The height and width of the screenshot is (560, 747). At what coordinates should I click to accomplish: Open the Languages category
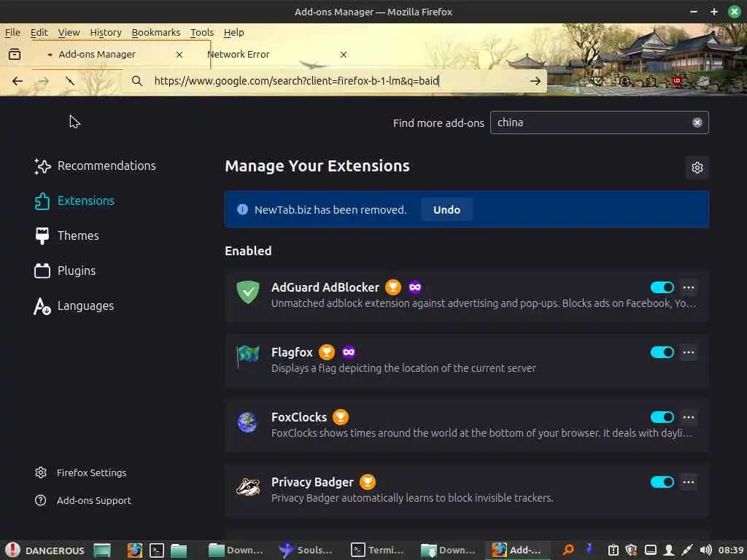pos(74,306)
